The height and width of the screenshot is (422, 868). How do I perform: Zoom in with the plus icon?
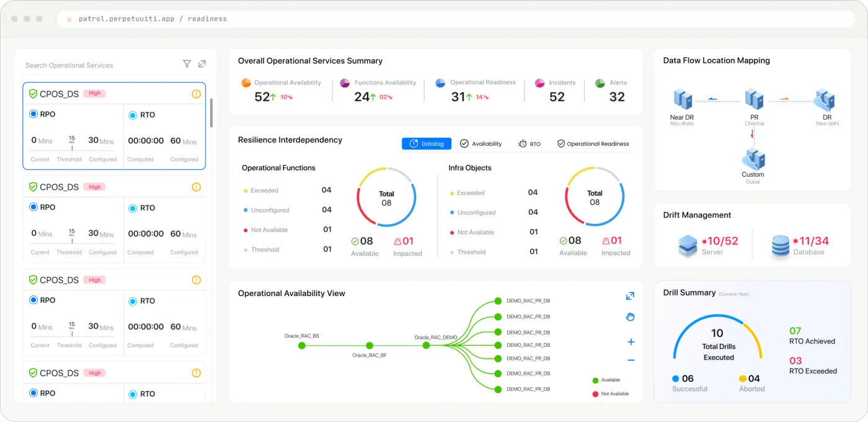pos(631,342)
